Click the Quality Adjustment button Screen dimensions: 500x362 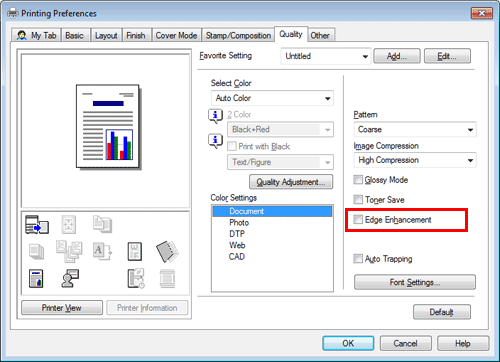(291, 182)
